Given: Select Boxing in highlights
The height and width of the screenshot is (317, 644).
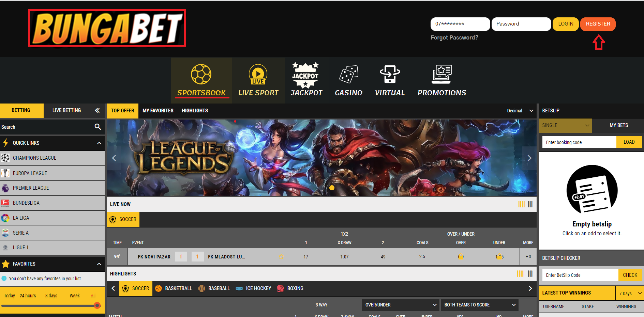Looking at the screenshot, I should click(x=290, y=288).
